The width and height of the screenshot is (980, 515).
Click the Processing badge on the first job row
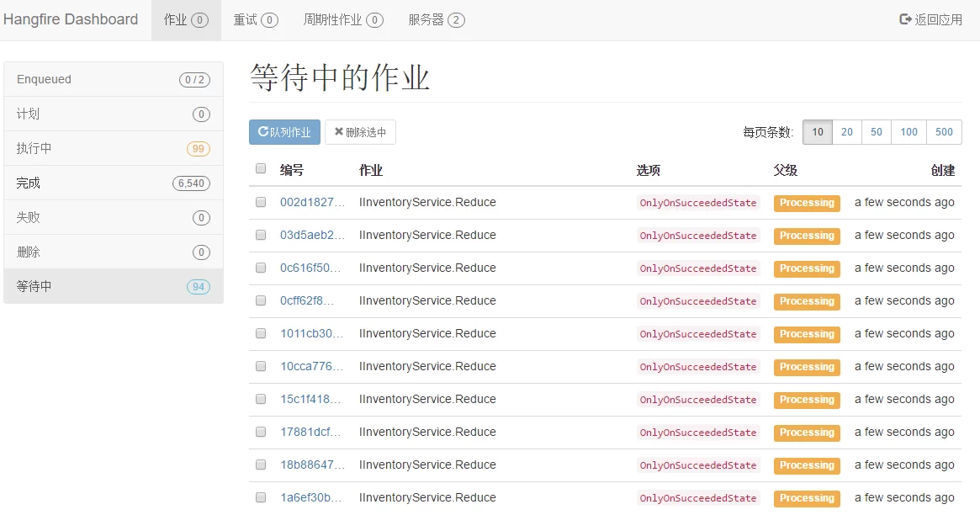pyautogui.click(x=806, y=202)
